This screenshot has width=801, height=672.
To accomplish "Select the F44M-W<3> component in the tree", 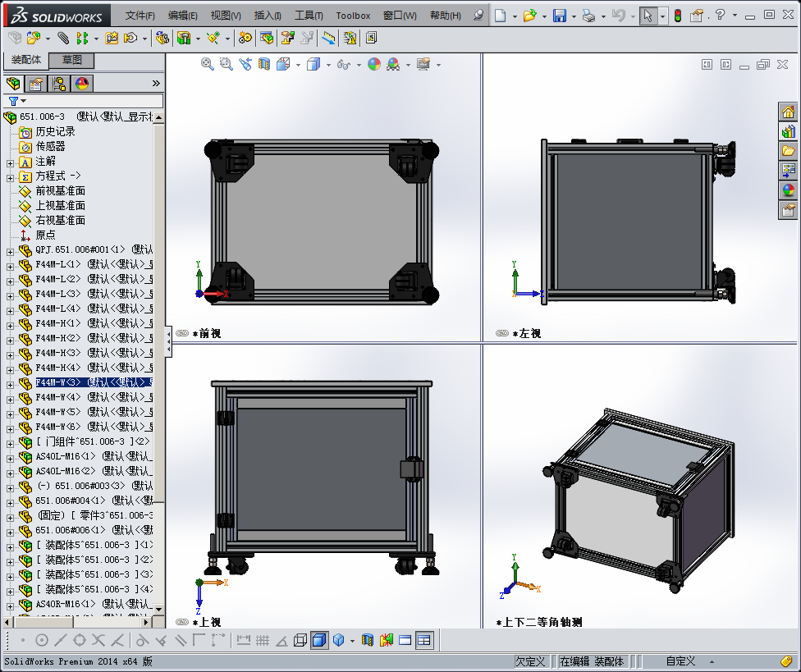I will (94, 382).
